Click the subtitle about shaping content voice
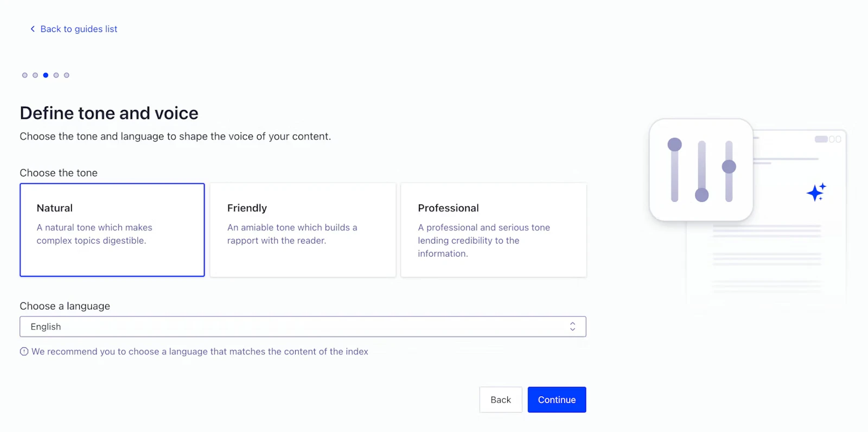 click(x=175, y=136)
